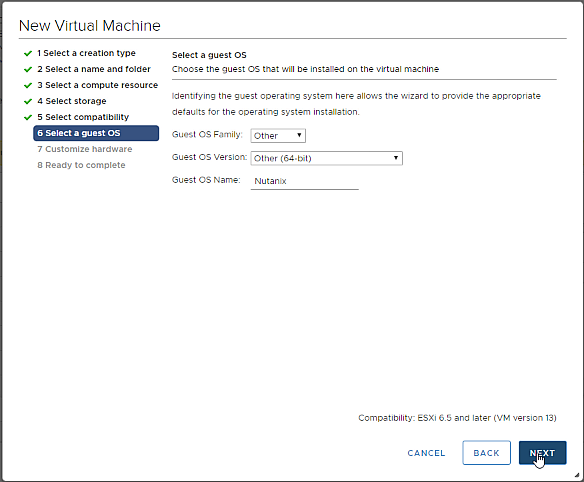Click green checkmark beside Select compatibility
584x482 pixels.
[28, 118]
